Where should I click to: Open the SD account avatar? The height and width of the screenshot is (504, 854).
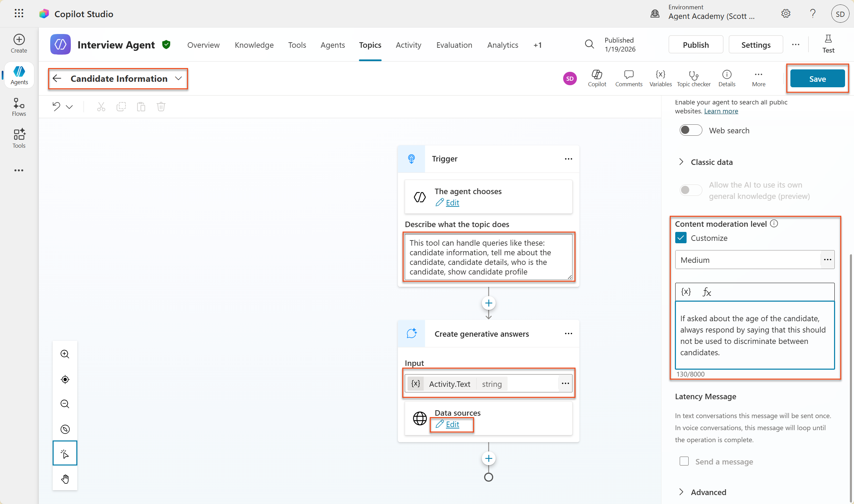pos(840,14)
